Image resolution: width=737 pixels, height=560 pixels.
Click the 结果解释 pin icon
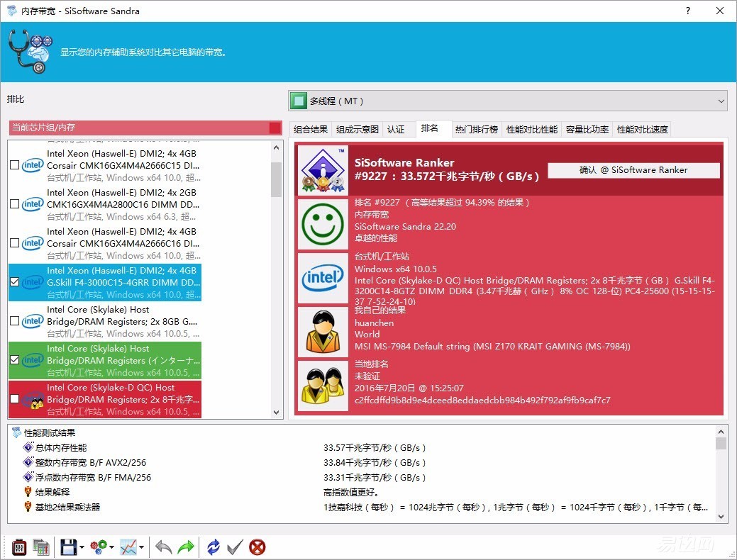tap(28, 492)
